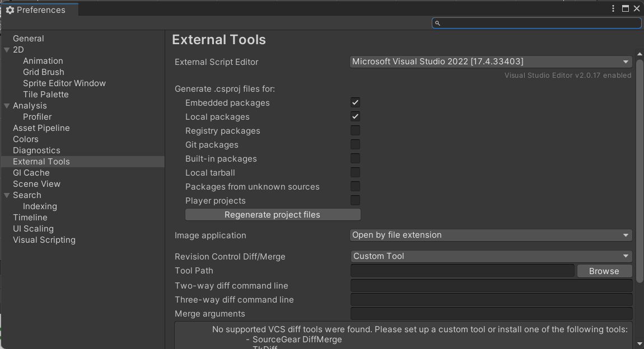Uncheck the Embedded packages checkbox
The image size is (644, 349).
coord(355,102)
